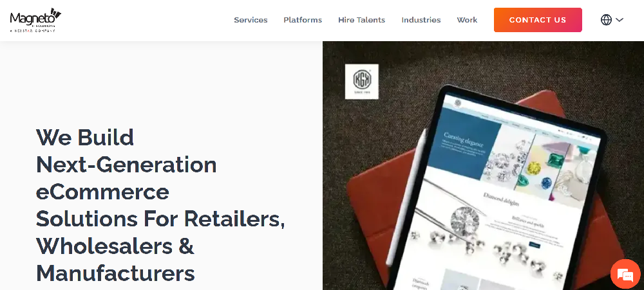Expand the chevron beside the globe icon
This screenshot has width=644, height=290.
(x=620, y=20)
